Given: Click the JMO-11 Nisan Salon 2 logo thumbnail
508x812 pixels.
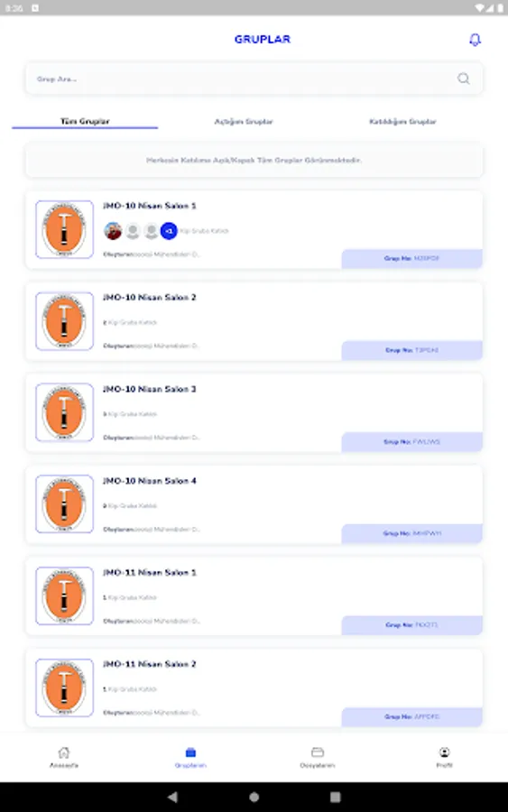Looking at the screenshot, I should coord(64,687).
